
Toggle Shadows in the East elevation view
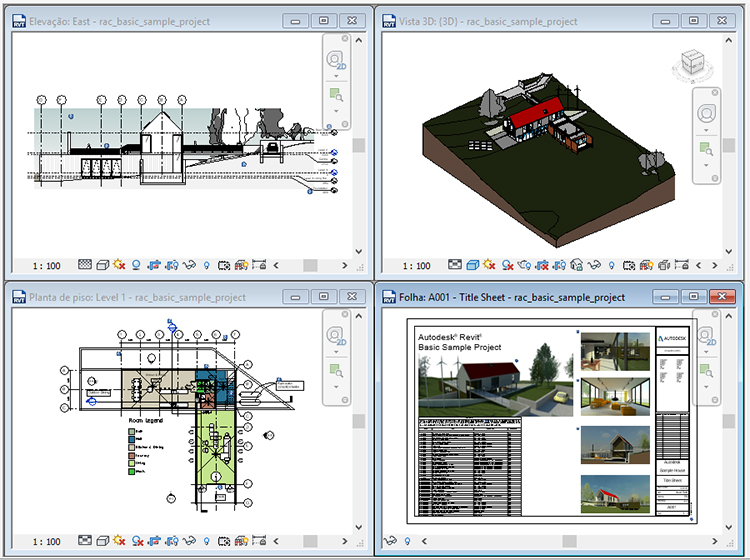(x=136, y=265)
